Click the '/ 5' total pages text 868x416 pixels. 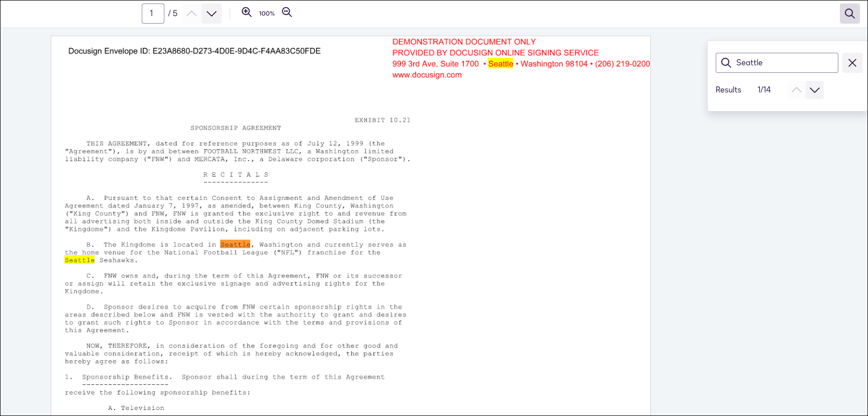pos(173,14)
